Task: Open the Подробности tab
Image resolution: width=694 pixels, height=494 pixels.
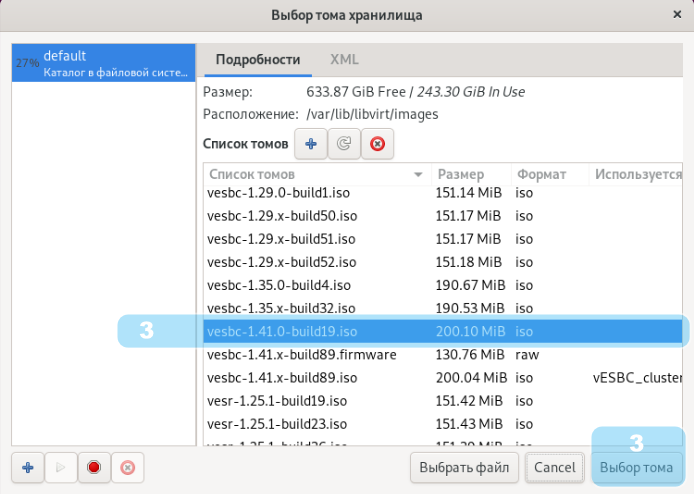Action: click(x=257, y=60)
